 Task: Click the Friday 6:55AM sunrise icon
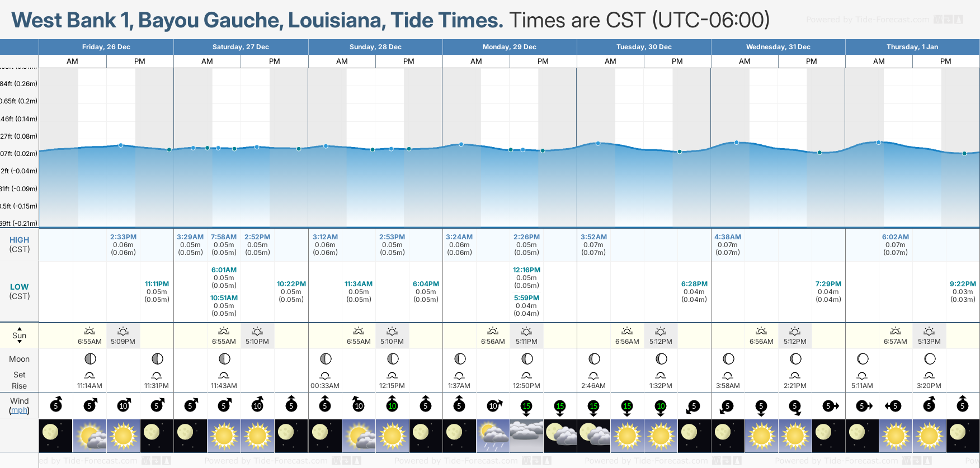89,331
